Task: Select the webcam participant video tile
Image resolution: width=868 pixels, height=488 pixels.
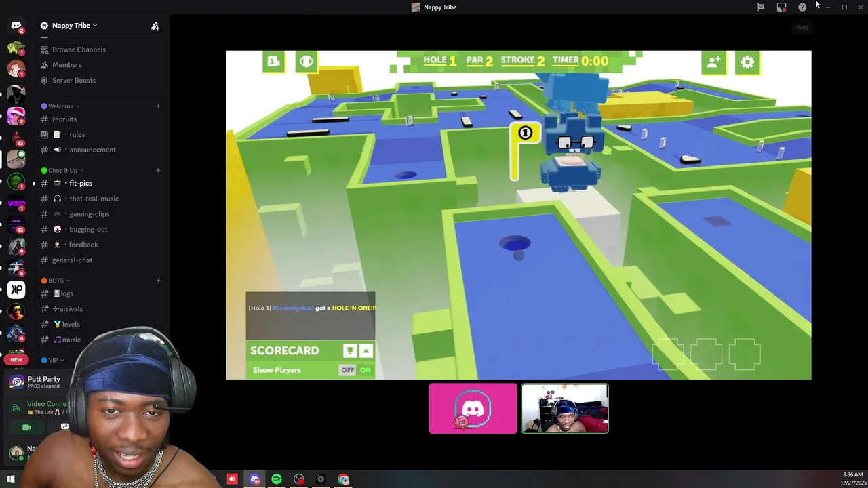Action: [x=565, y=409]
